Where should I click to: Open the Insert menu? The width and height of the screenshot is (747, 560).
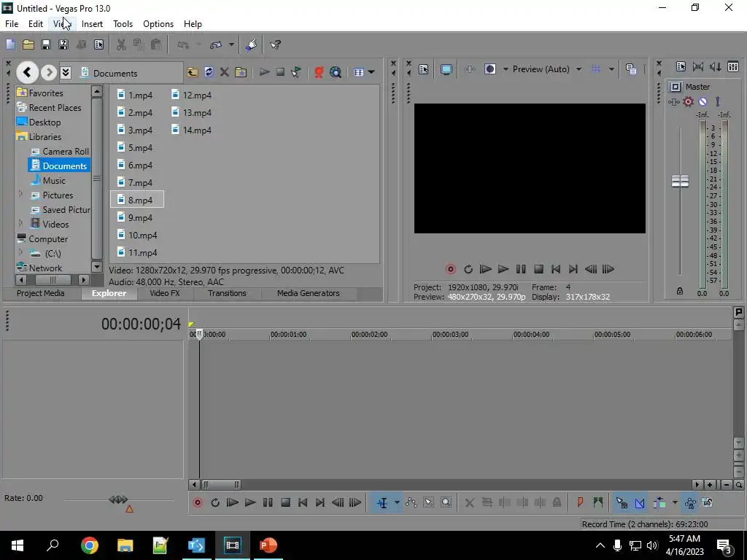[92, 24]
